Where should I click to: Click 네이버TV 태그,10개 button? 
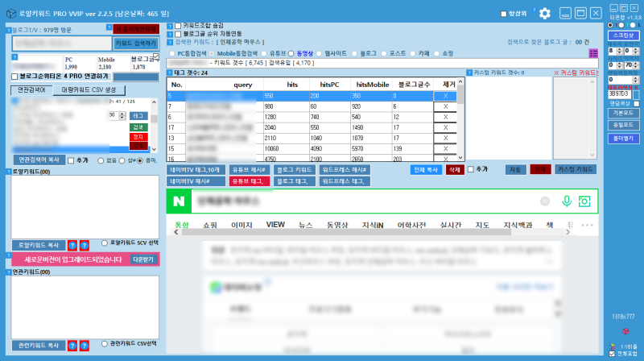(196, 170)
